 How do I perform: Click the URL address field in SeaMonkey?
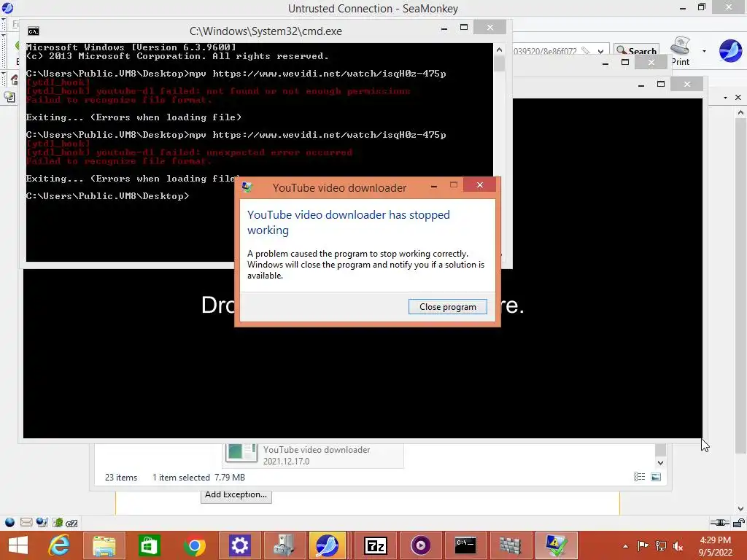546,51
